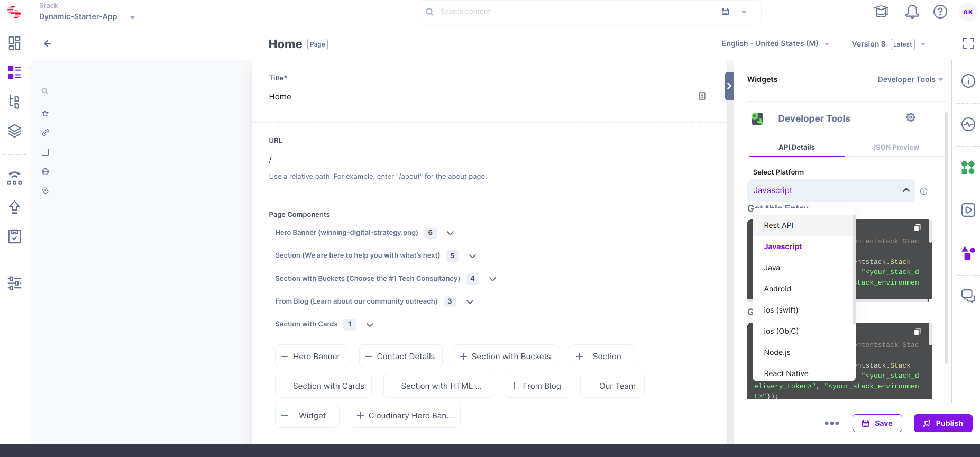980x457 pixels.
Task: Switch to the API Details tab
Action: (796, 147)
